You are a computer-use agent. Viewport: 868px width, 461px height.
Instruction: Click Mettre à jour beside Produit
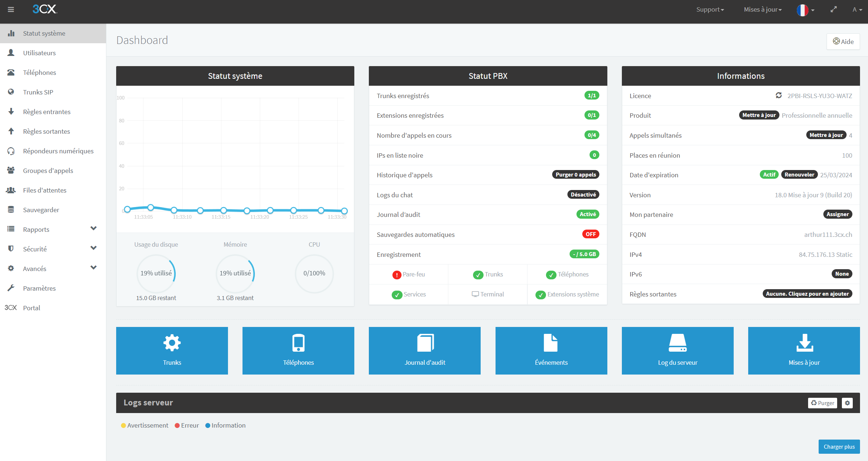[x=759, y=115]
